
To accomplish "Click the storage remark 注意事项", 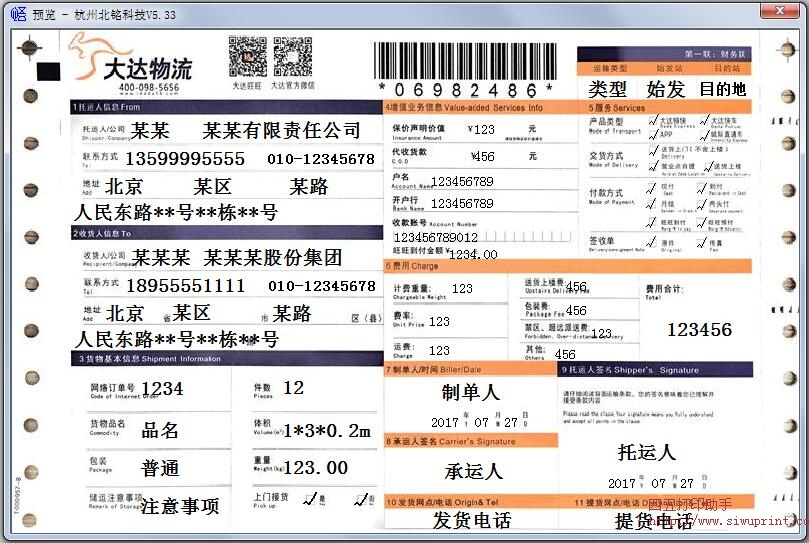I will click(x=180, y=506).
